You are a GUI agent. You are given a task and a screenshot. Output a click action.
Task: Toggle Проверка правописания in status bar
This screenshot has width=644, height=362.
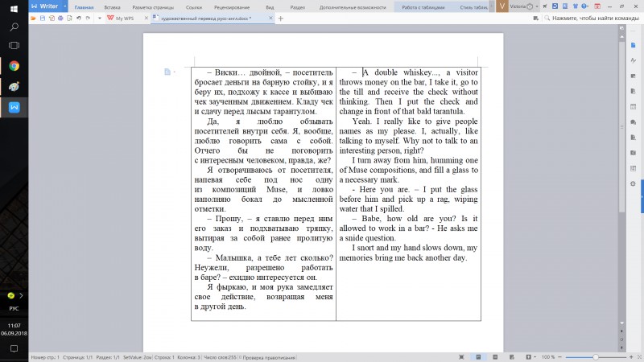[269, 357]
